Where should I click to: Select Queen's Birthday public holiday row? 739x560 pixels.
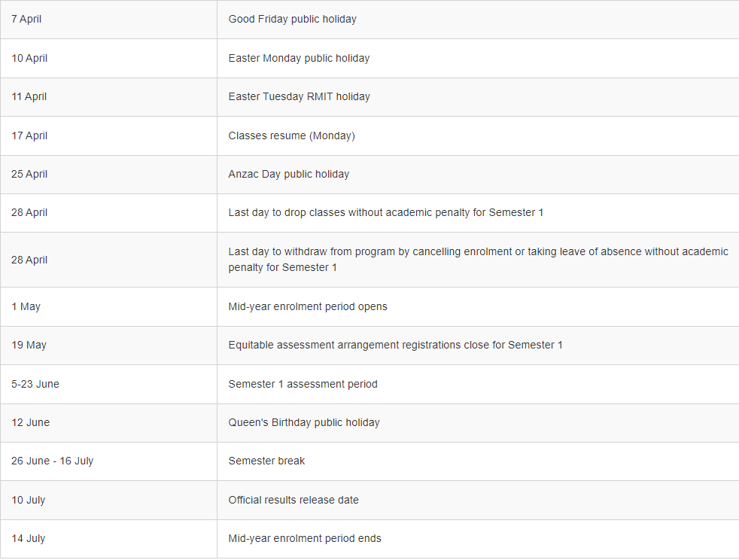pyautogui.click(x=369, y=423)
